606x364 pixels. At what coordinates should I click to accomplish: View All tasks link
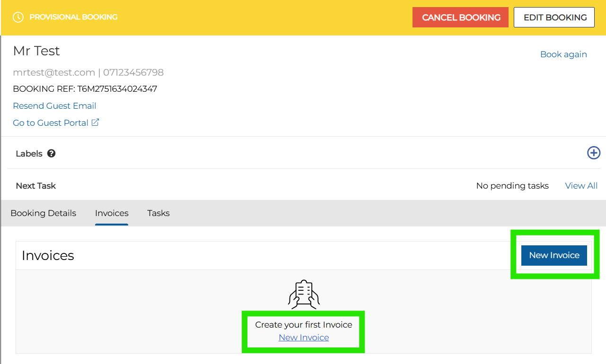pyautogui.click(x=581, y=186)
